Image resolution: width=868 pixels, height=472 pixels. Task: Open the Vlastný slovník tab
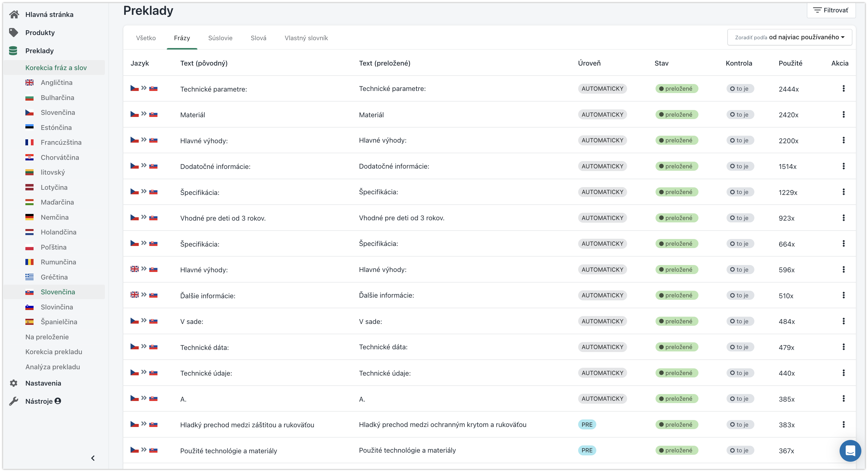point(306,38)
